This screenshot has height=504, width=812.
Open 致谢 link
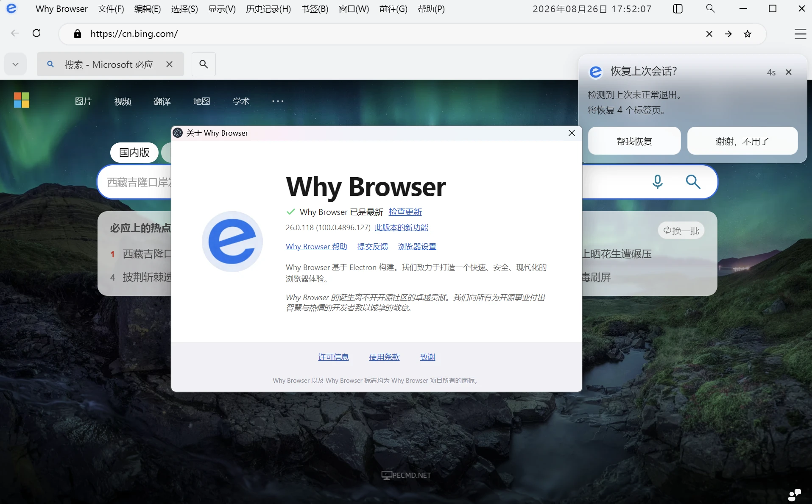(427, 357)
